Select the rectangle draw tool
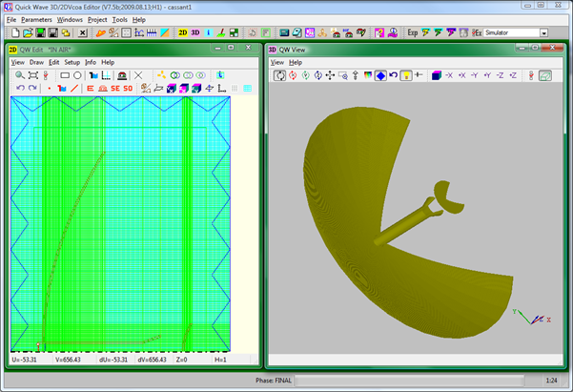The height and width of the screenshot is (392, 573). click(x=65, y=74)
